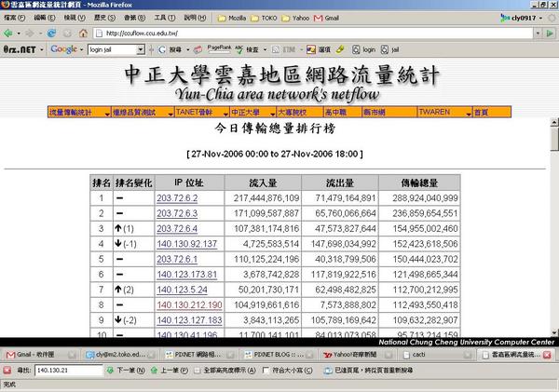The image size is (559, 392).
Task: Open the Tools (T) menu
Action: point(164,18)
